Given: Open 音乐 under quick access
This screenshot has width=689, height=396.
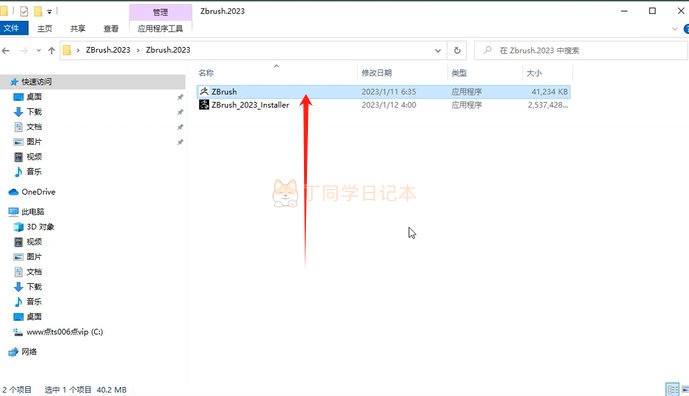Looking at the screenshot, I should [x=34, y=171].
